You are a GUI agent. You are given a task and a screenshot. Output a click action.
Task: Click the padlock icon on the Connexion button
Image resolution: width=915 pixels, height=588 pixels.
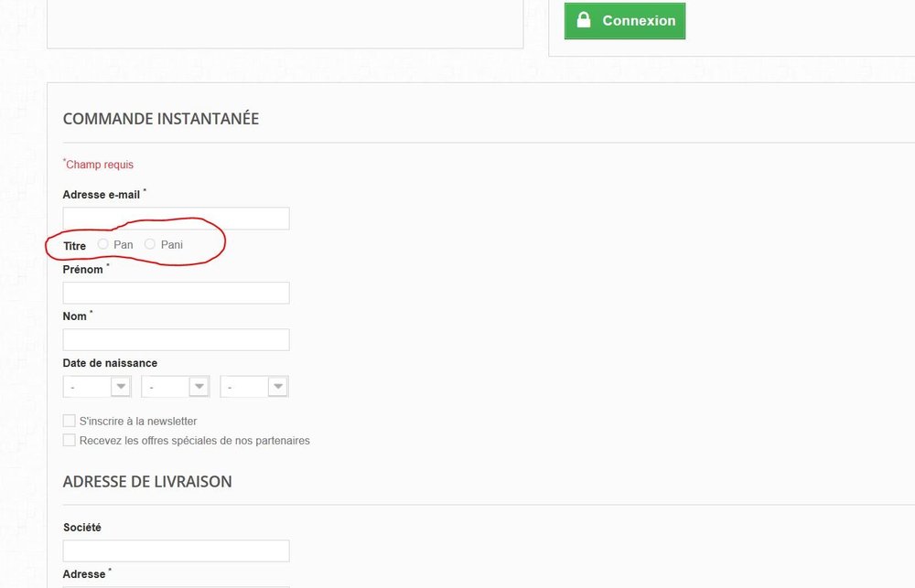coord(582,20)
